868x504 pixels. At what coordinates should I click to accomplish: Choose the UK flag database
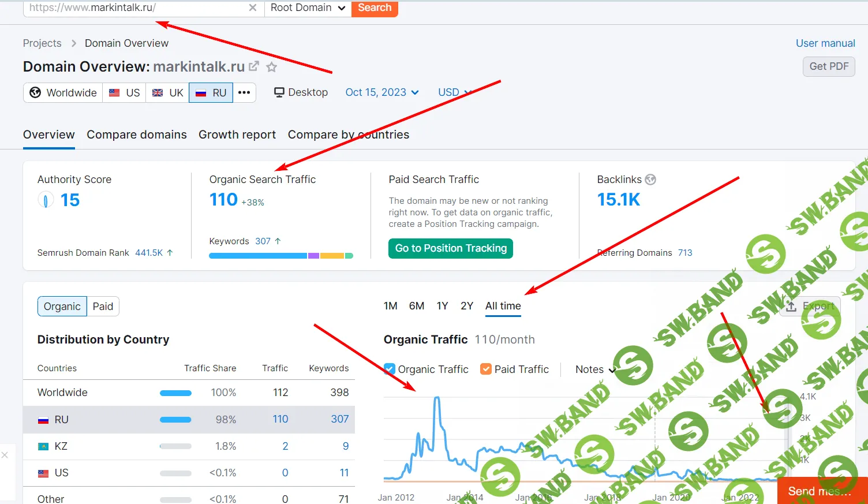tap(168, 92)
